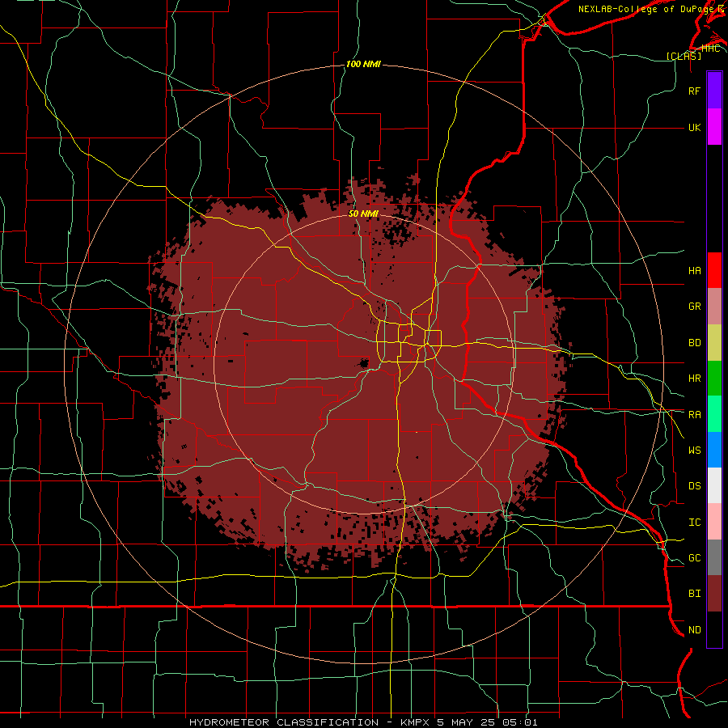This screenshot has width=728, height=728.
Task: Click the GR legend label
Action: pyautogui.click(x=695, y=307)
